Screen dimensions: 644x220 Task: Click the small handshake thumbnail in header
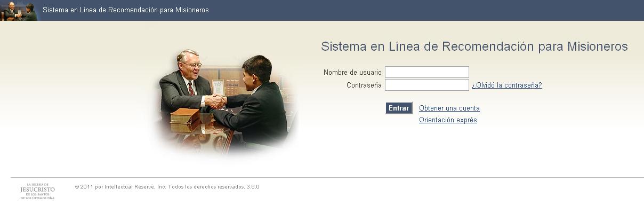click(20, 11)
